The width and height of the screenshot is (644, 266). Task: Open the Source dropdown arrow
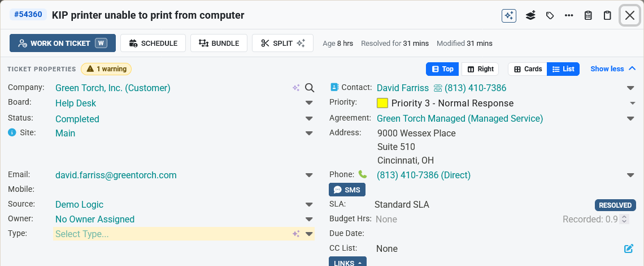[309, 205]
